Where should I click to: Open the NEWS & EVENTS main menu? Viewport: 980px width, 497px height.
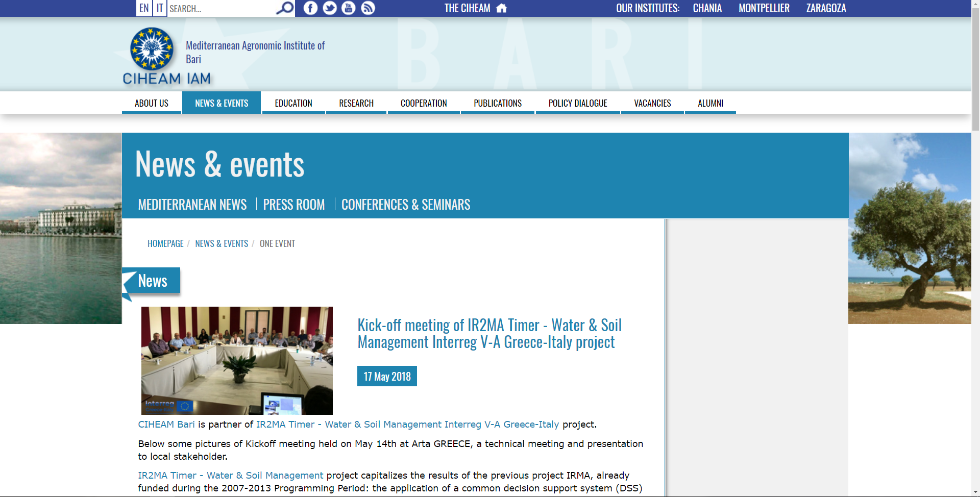point(222,103)
